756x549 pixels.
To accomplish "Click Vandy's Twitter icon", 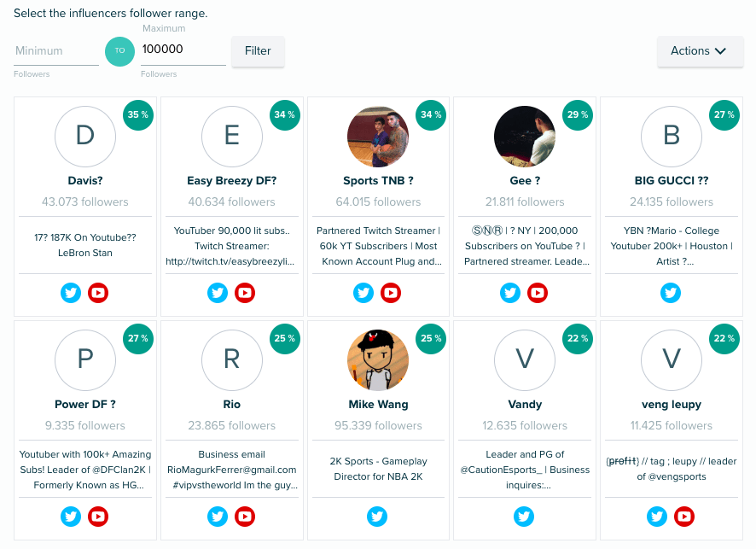I will (524, 517).
